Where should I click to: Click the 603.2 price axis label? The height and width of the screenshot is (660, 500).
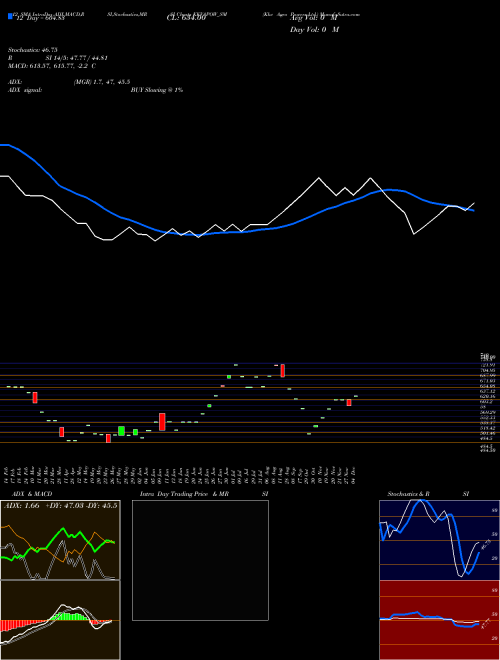[487, 402]
